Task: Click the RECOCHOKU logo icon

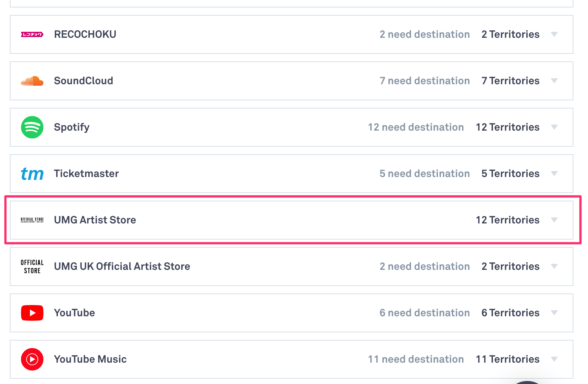Action: click(32, 34)
